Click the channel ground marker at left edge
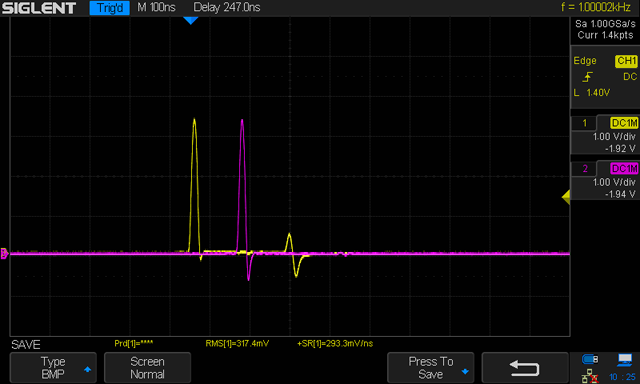Viewport: 640px width, 384px height. click(x=4, y=254)
